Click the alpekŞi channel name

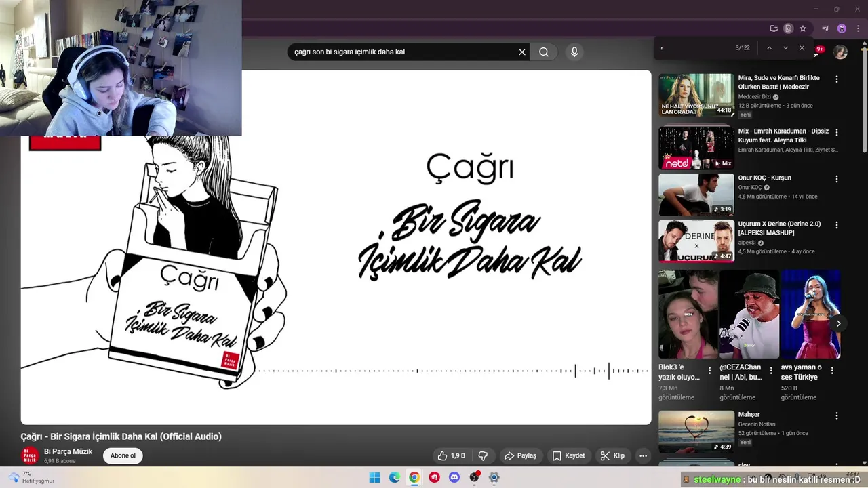(747, 243)
